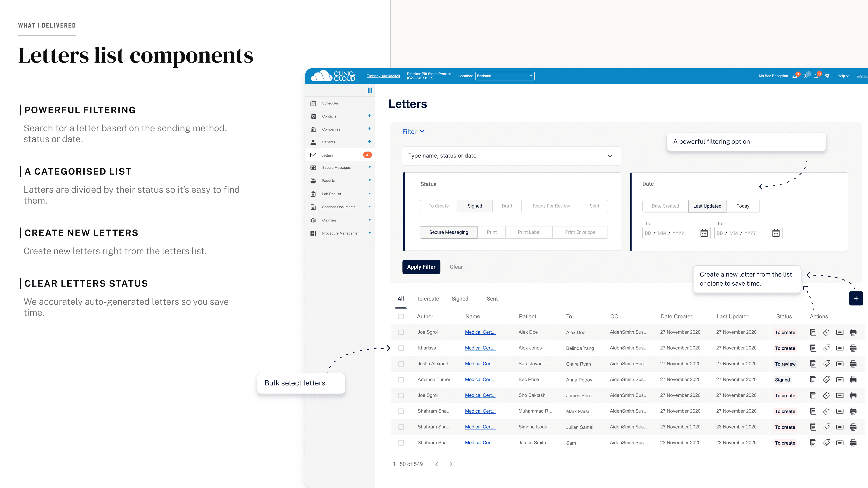Click the Claiming layers icon in sidebar
Viewport: 868px width, 488px height.
click(x=313, y=220)
